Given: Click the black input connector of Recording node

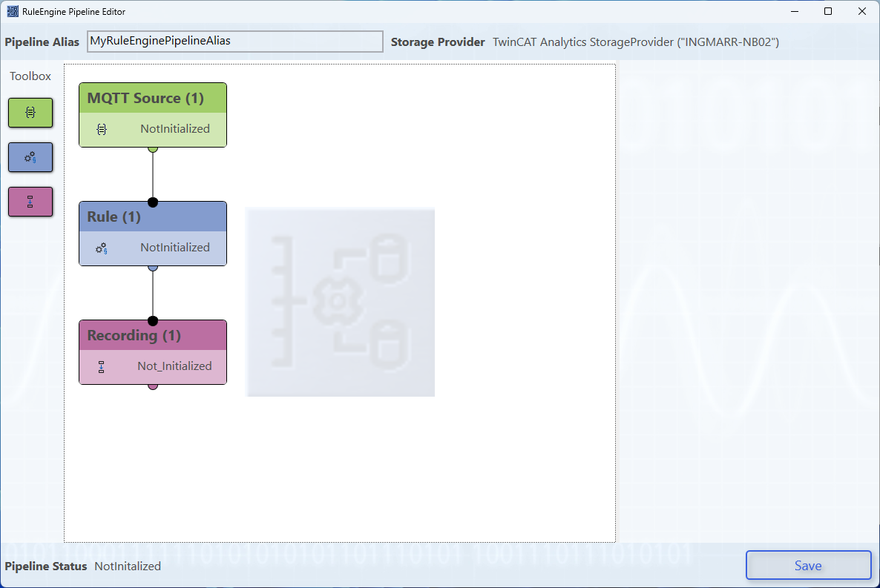Looking at the screenshot, I should tap(153, 321).
